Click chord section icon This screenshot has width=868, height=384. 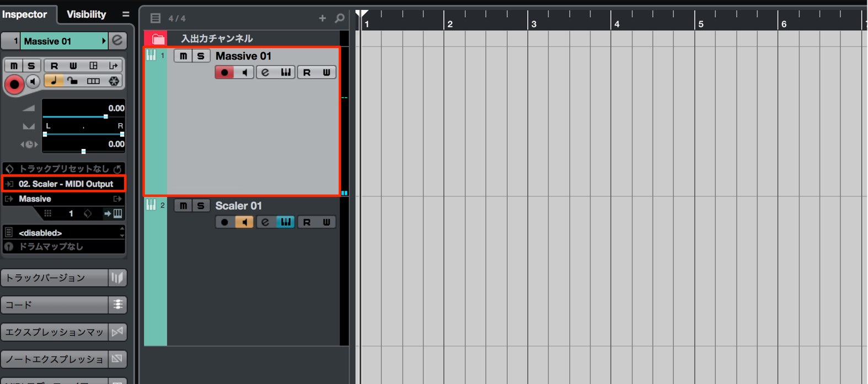(117, 305)
